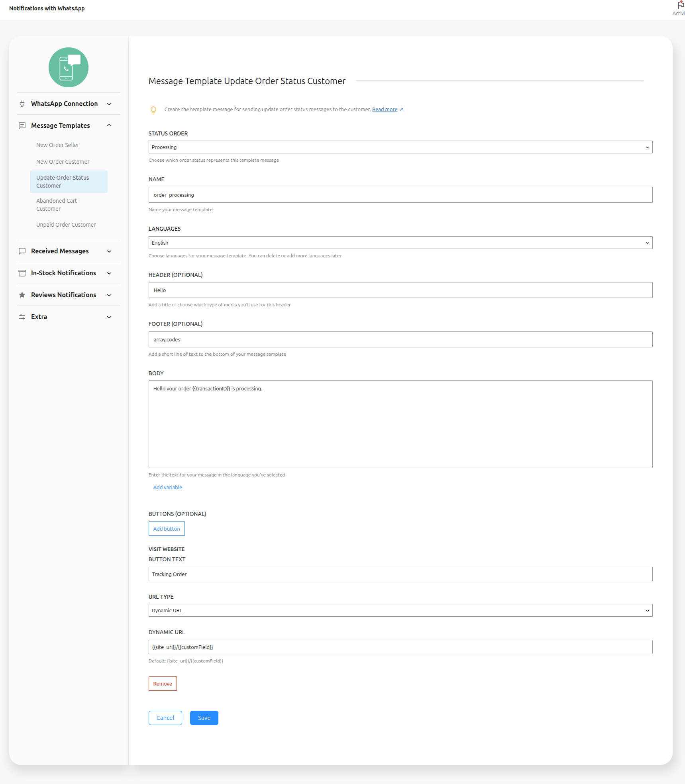685x784 pixels.
Task: Click the Reviews Notifications star icon
Action: (x=22, y=295)
